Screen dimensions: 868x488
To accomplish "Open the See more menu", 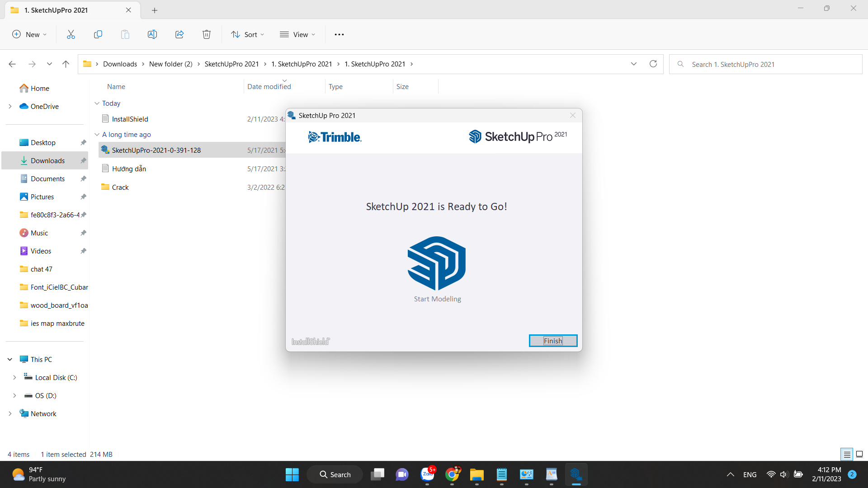I will point(339,34).
